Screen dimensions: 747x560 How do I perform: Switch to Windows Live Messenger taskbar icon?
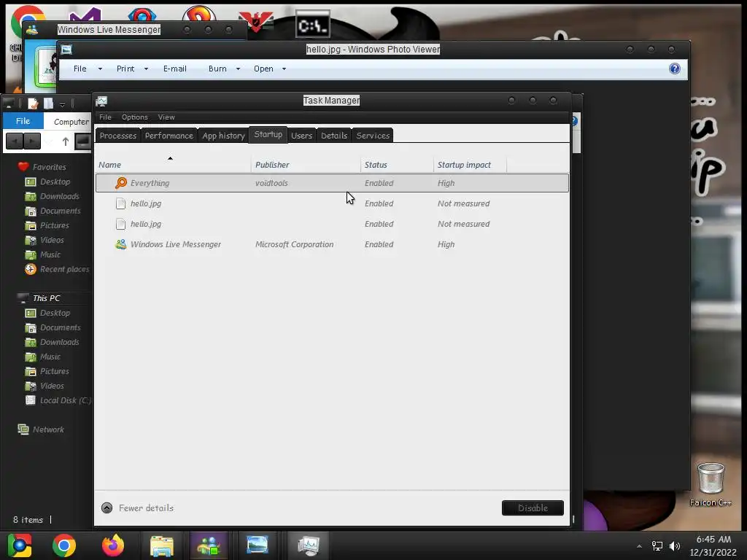209,545
